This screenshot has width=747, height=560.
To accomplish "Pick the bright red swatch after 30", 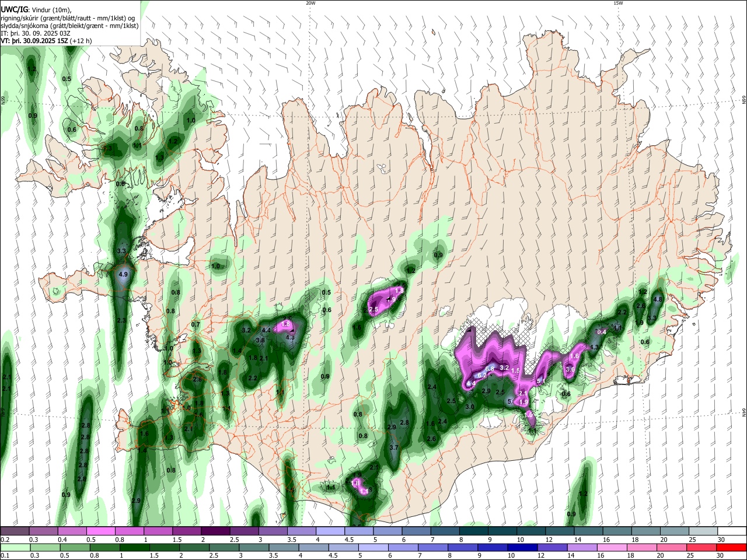I will click(732, 547).
